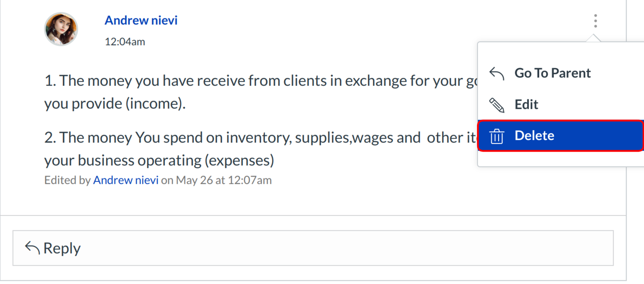Click the 12:04am post timestamp

click(x=125, y=42)
